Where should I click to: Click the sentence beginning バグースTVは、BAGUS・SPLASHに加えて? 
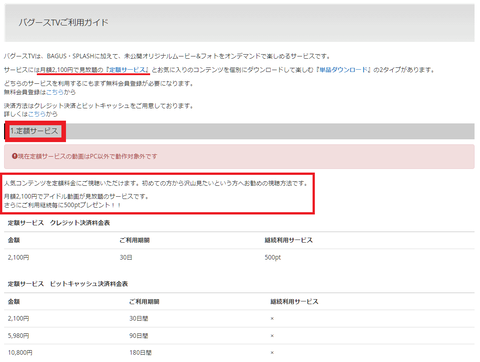coord(167,56)
